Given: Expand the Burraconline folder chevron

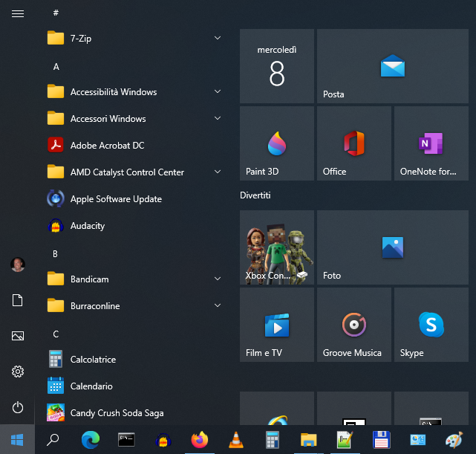Looking at the screenshot, I should 218,305.
